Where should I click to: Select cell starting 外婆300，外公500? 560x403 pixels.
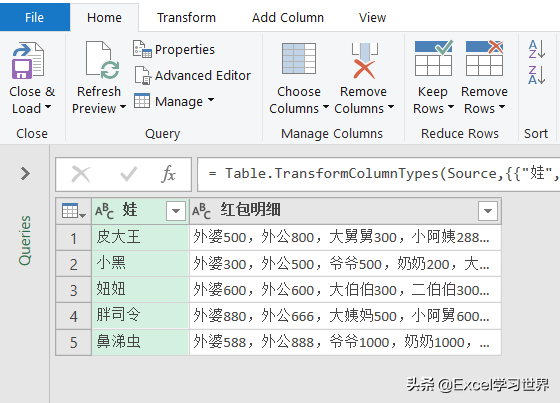345,264
